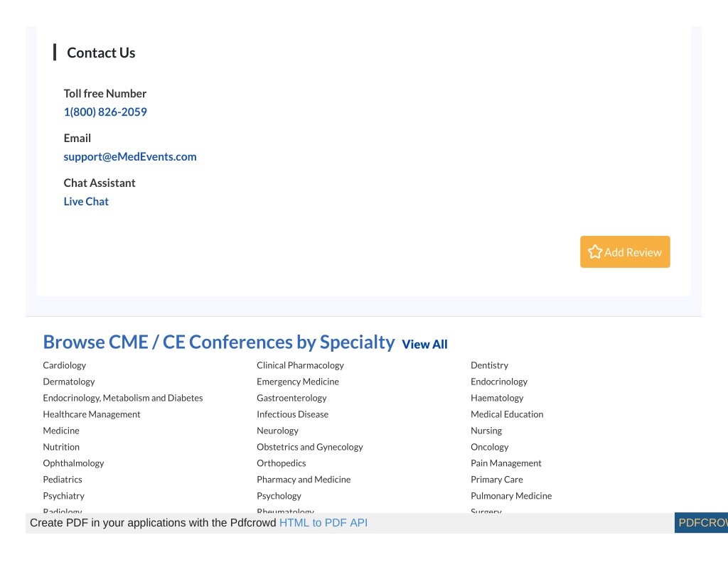
Task: Click the Add Review button
Action: click(625, 252)
